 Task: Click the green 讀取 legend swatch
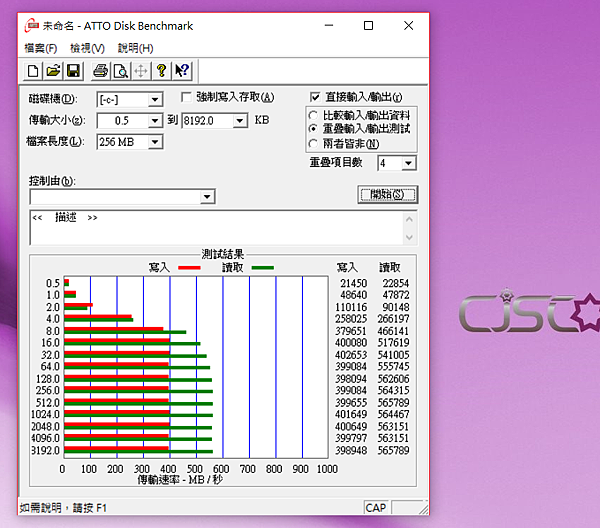[x=262, y=267]
